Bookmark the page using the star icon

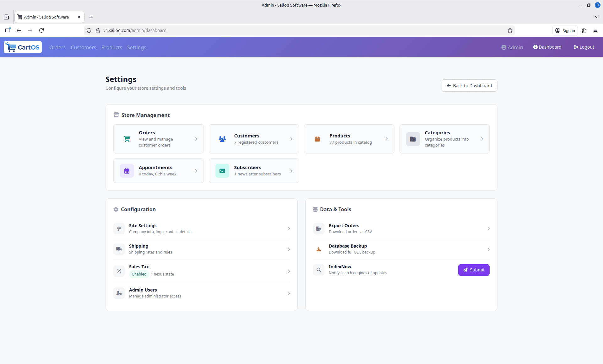click(510, 30)
